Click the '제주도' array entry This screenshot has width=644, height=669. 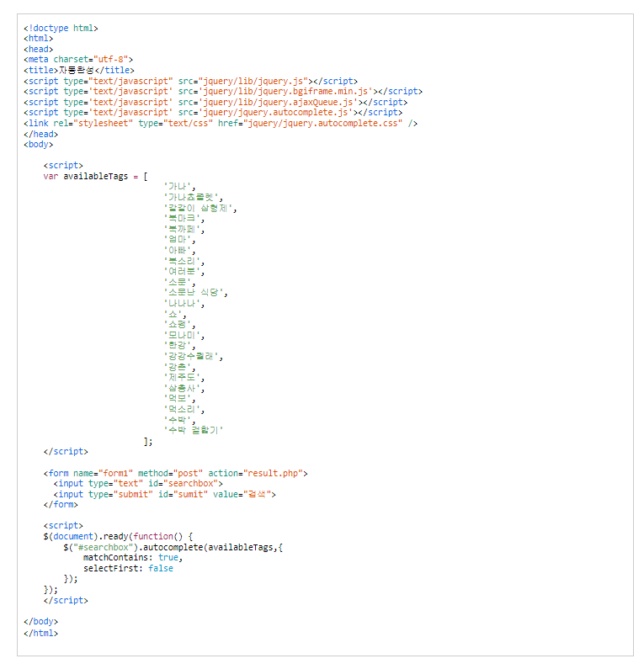tap(184, 378)
